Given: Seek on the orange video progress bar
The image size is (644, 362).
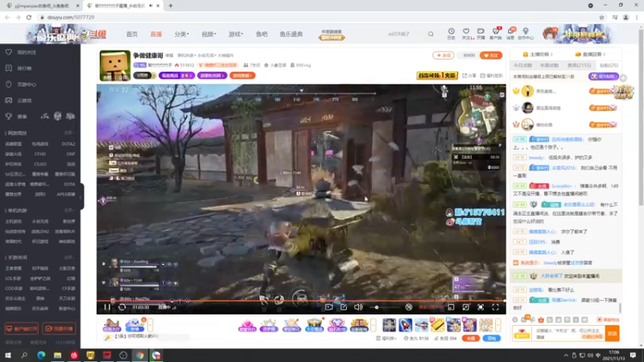Looking at the screenshot, I should point(301,301).
